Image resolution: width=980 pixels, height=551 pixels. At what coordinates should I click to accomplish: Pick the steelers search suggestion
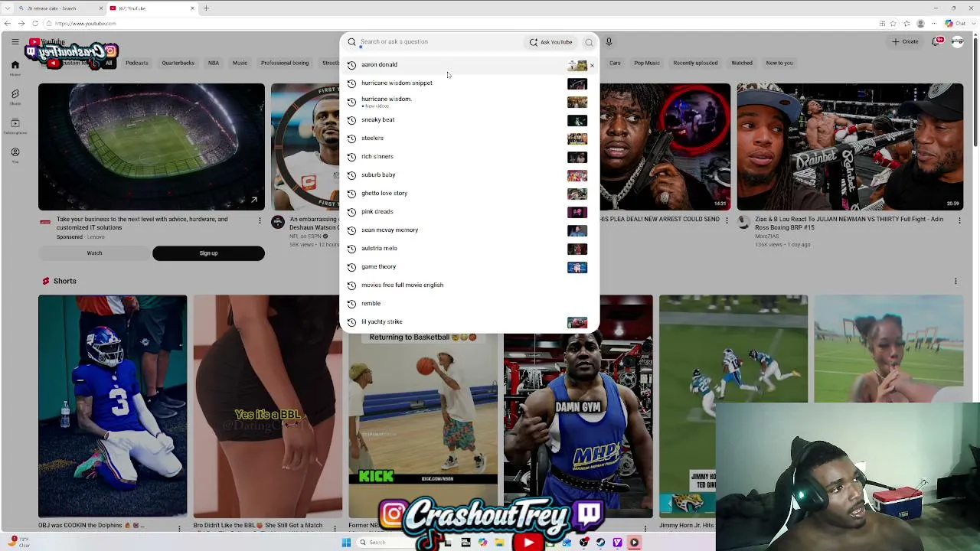(x=468, y=139)
